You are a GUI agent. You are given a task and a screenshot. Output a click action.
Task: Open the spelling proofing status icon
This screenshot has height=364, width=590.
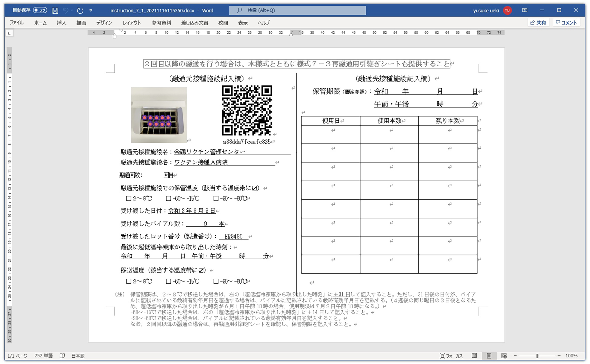62,356
